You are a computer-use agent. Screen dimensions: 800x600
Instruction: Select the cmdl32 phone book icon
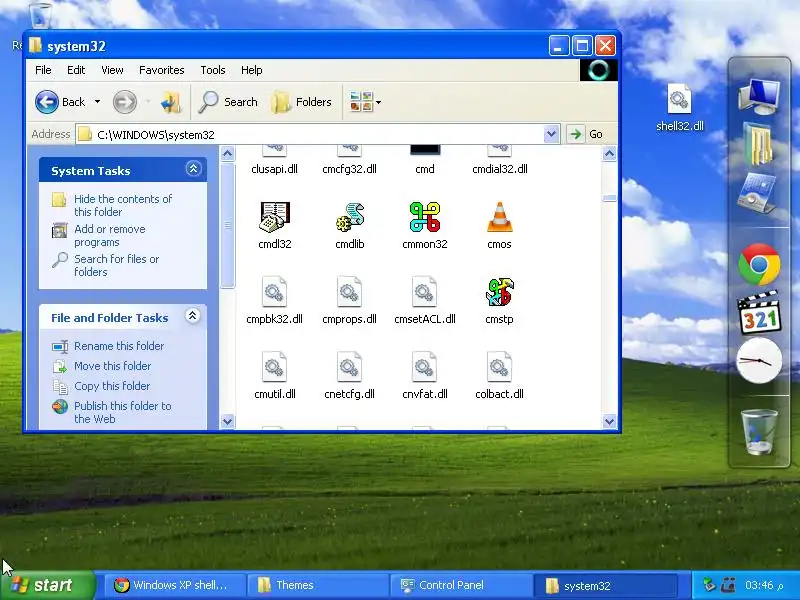(x=274, y=217)
